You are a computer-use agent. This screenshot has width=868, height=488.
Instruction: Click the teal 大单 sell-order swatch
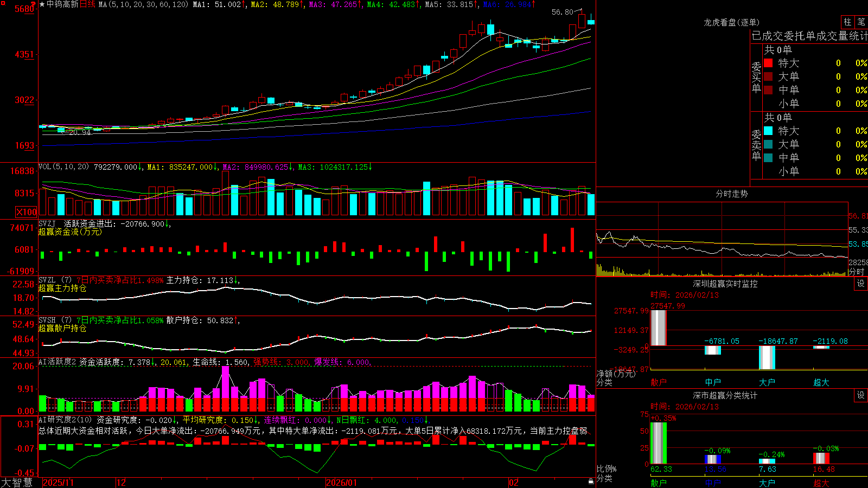click(x=768, y=144)
